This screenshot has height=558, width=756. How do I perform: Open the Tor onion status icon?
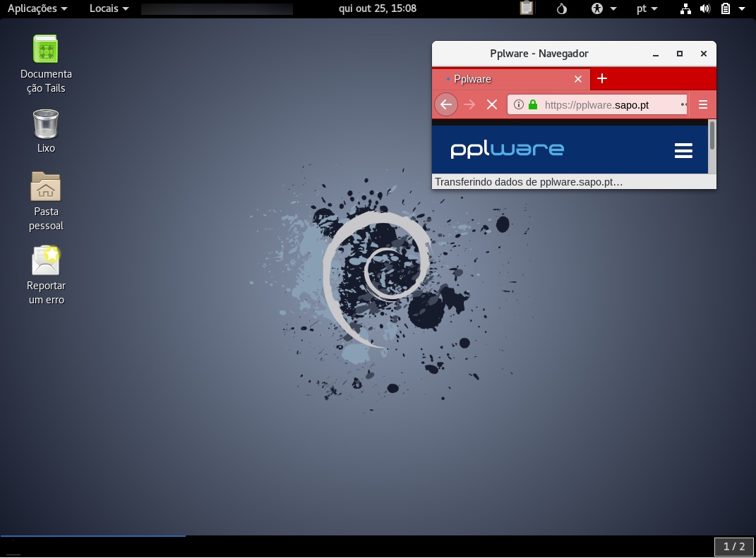560,8
